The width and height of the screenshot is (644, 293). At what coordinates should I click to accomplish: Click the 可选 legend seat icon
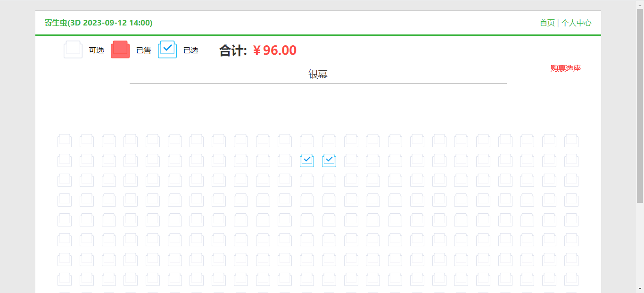[73, 50]
